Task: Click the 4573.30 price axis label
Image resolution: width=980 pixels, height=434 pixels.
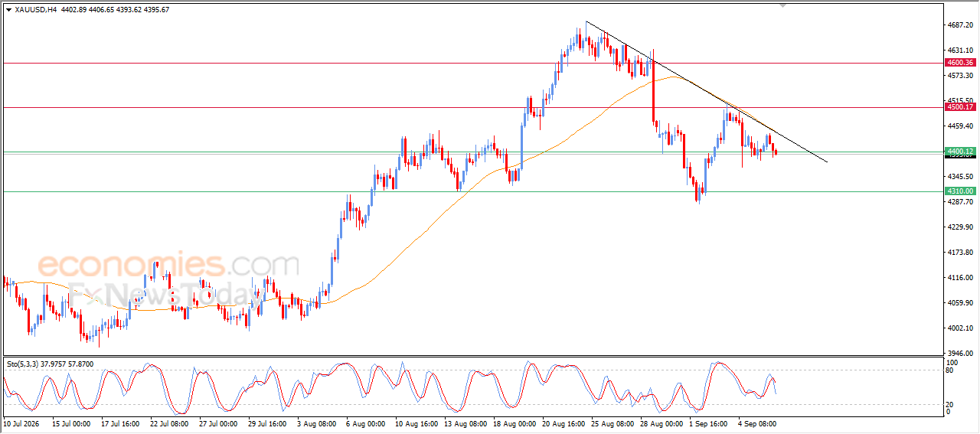Action: [x=959, y=75]
